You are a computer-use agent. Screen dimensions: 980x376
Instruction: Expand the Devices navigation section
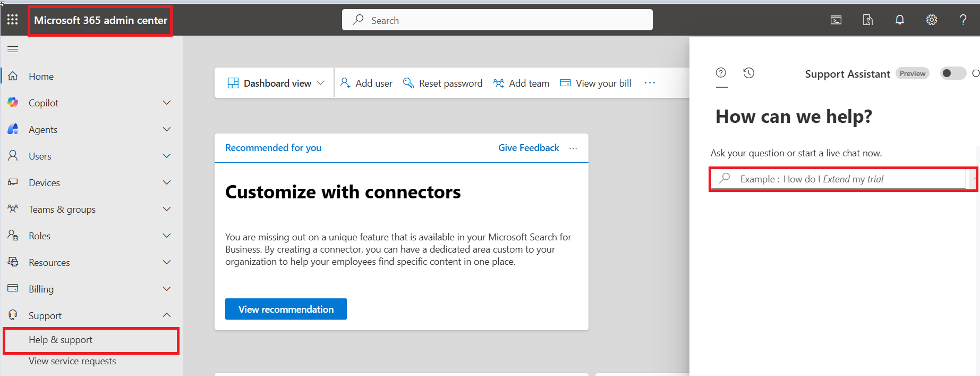pos(167,182)
